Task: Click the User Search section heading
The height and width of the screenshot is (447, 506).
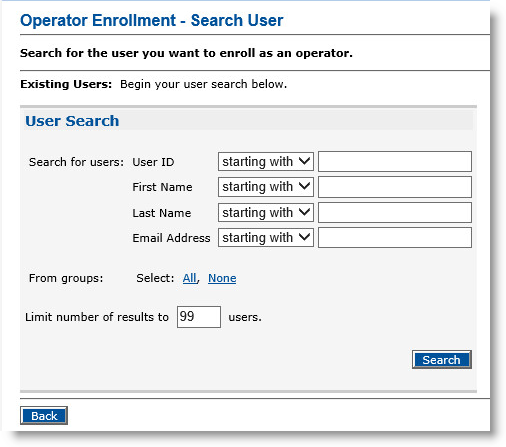Action: 72,121
